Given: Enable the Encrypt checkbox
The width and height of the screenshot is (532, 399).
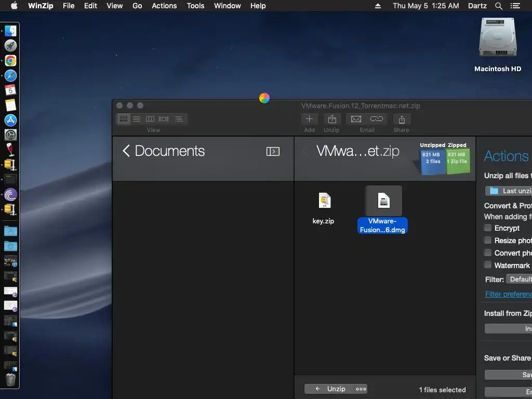Looking at the screenshot, I should point(488,228).
